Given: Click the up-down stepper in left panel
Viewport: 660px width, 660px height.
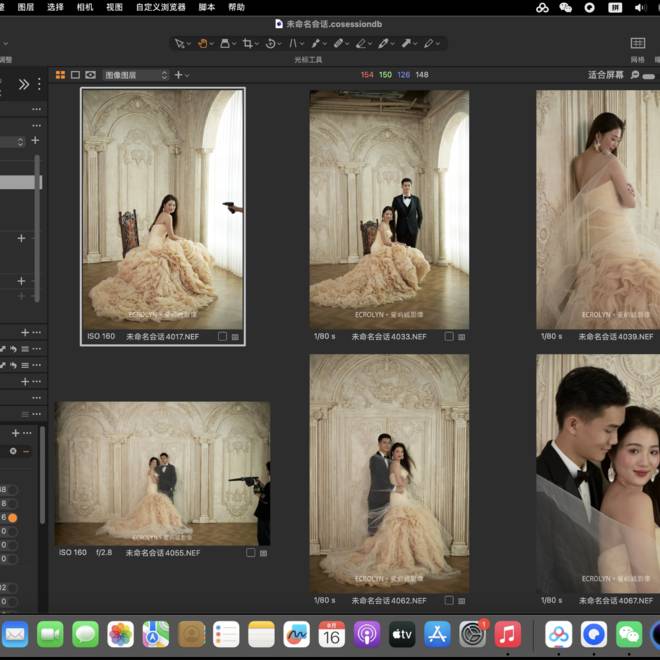Looking at the screenshot, I should coord(20,142).
